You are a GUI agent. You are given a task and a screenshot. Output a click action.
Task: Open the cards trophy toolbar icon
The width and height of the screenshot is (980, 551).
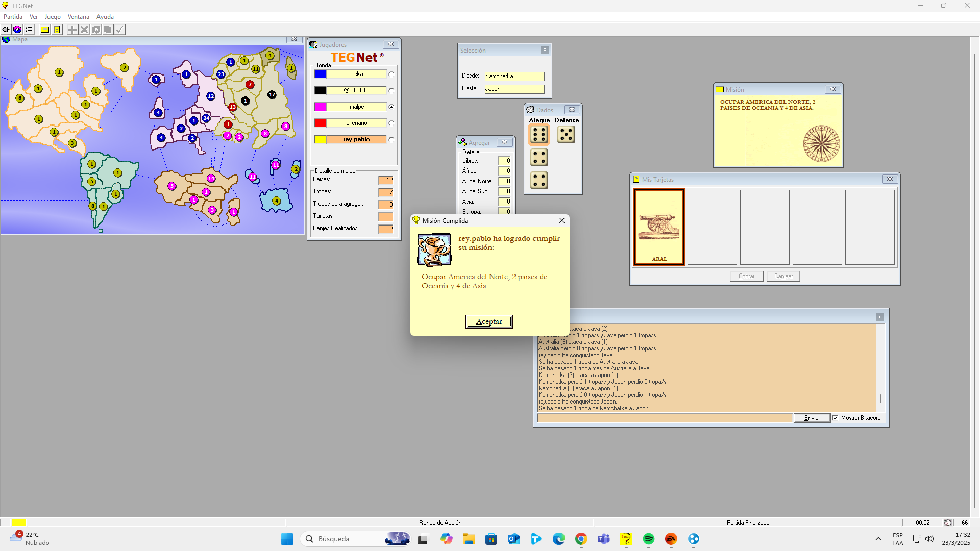[57, 30]
